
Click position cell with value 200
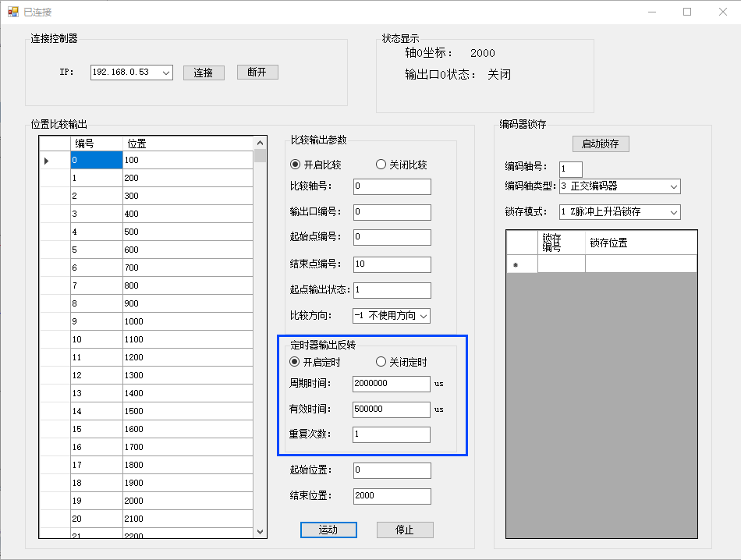tap(188, 178)
